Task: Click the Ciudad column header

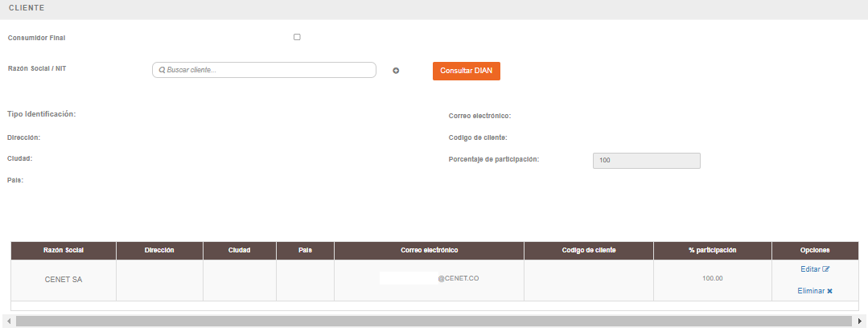Action: [x=239, y=251]
